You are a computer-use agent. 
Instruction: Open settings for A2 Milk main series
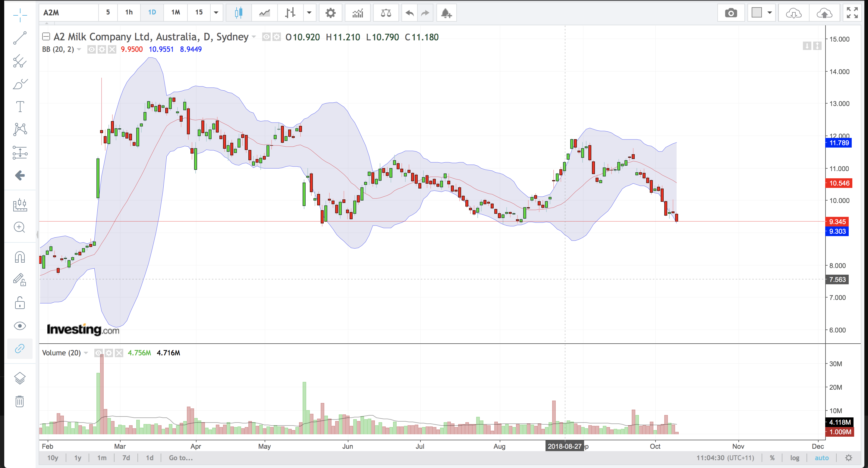pyautogui.click(x=277, y=37)
